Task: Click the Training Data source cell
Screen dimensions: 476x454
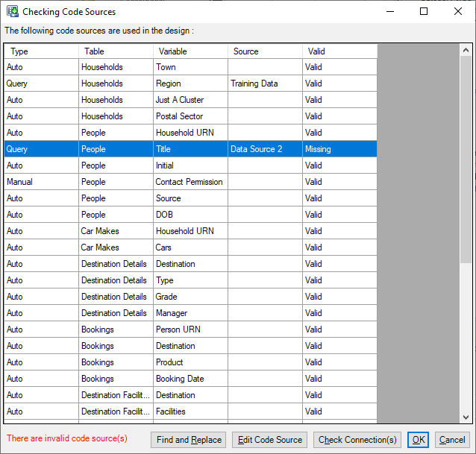Action: tap(266, 83)
